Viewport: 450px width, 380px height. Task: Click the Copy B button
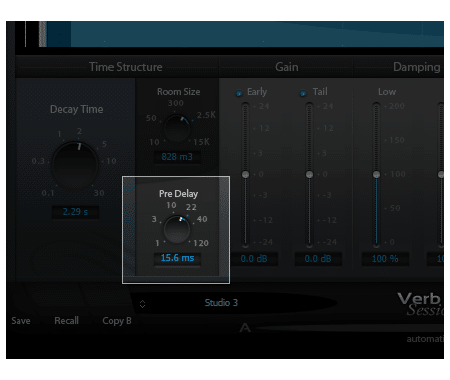point(117,321)
